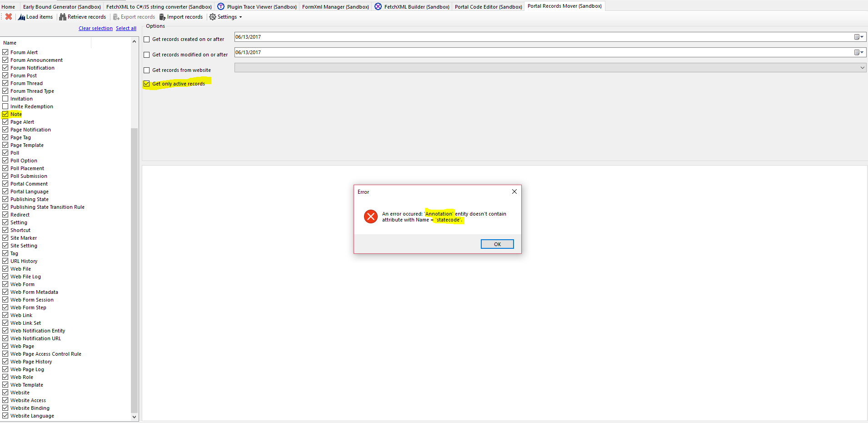This screenshot has height=423, width=868.
Task: Select the Website Language entity row
Action: 32,416
